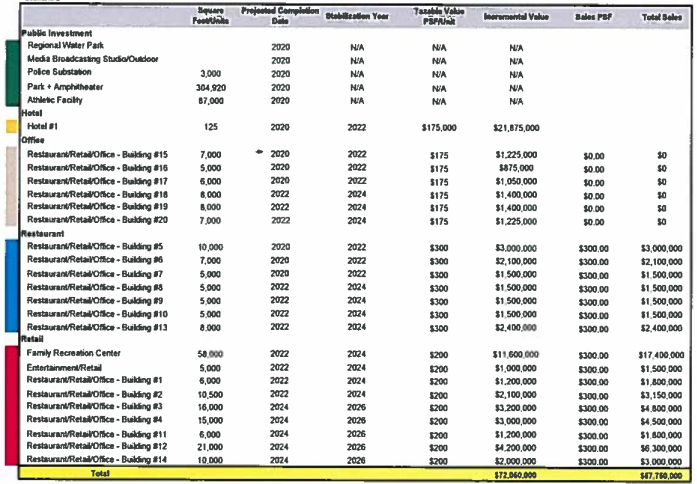
Task: Select the Stabilization Year column header
Action: pyautogui.click(x=356, y=17)
